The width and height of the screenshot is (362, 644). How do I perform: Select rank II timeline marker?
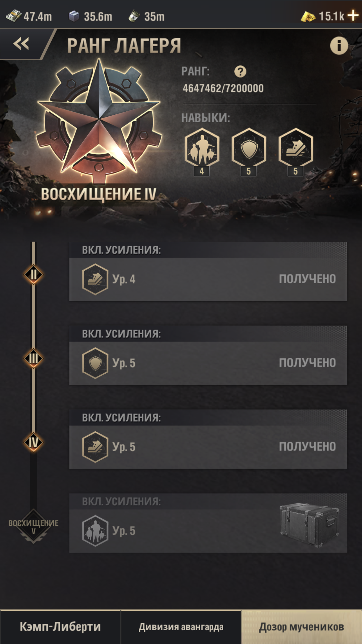pyautogui.click(x=34, y=274)
